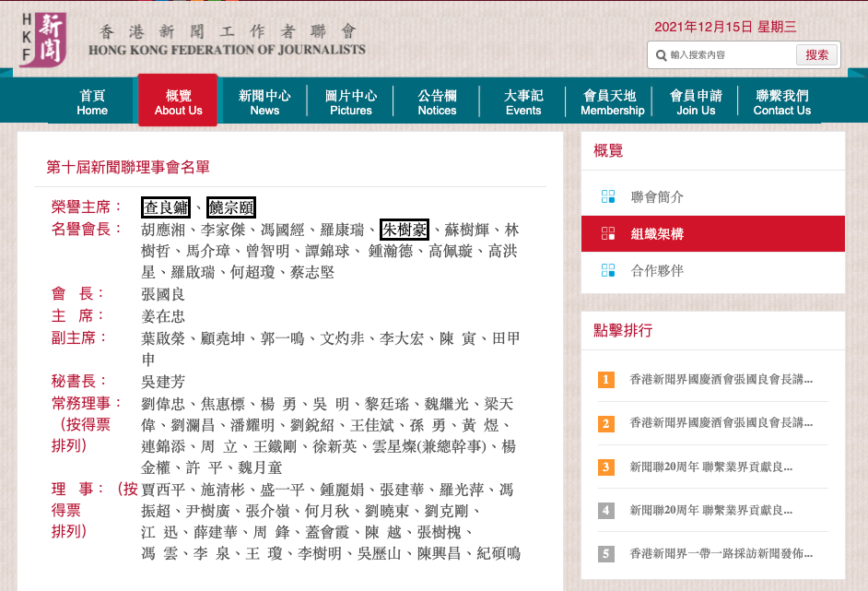Click the chairman name 姜在忠
Screen dimensions: 868x591
[163, 316]
